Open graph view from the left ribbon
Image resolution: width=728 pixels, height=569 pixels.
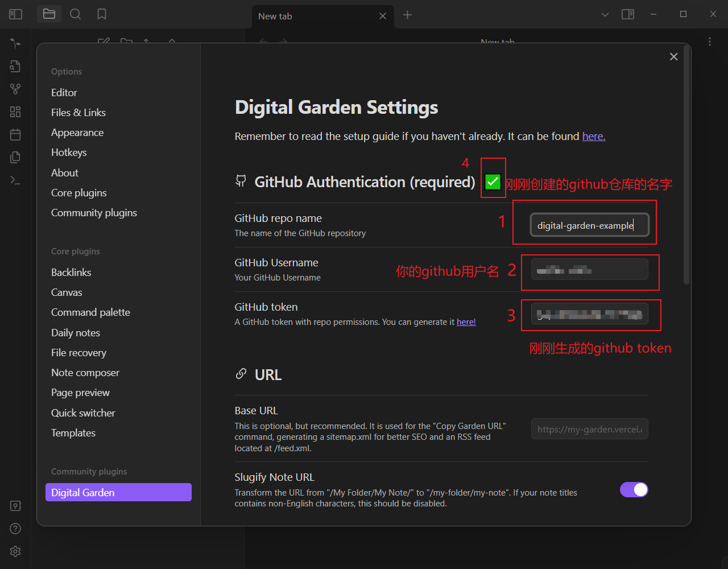coord(15,89)
